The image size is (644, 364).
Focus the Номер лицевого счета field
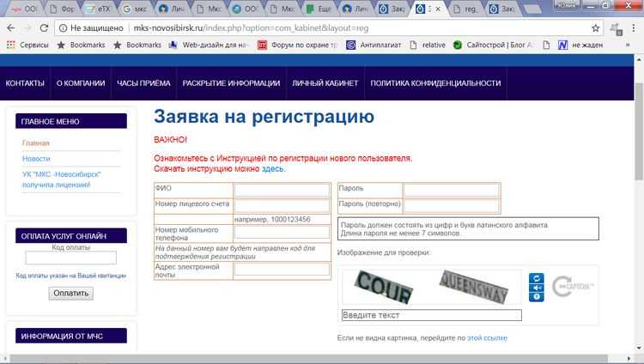(x=282, y=206)
